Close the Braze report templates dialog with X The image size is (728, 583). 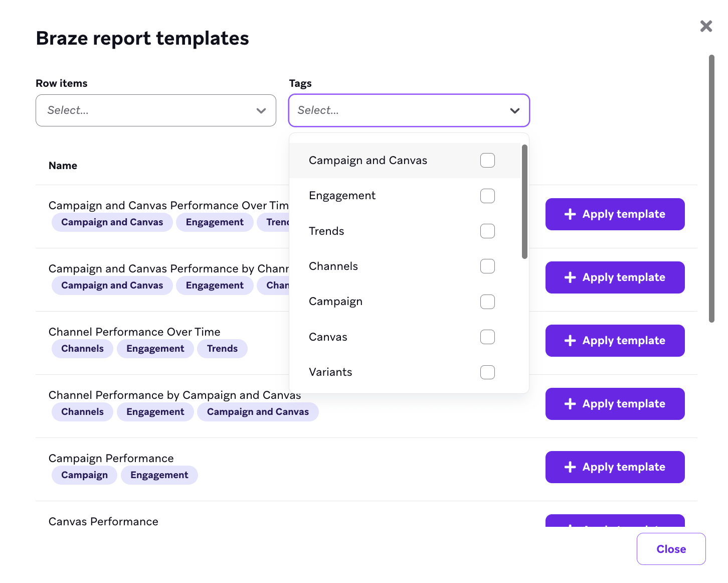(706, 26)
